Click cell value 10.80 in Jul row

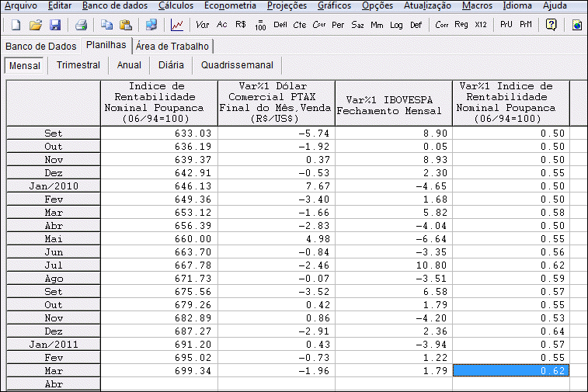click(394, 265)
